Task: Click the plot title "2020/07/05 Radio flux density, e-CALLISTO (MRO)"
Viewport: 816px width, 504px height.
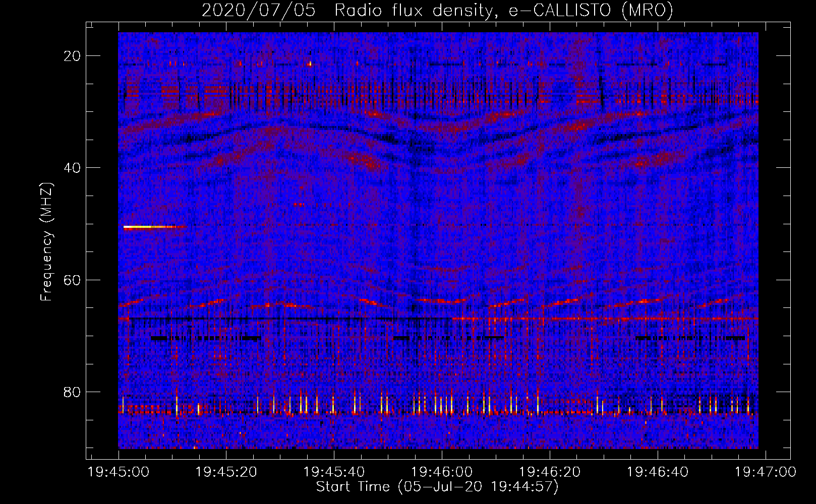Action: (437, 10)
